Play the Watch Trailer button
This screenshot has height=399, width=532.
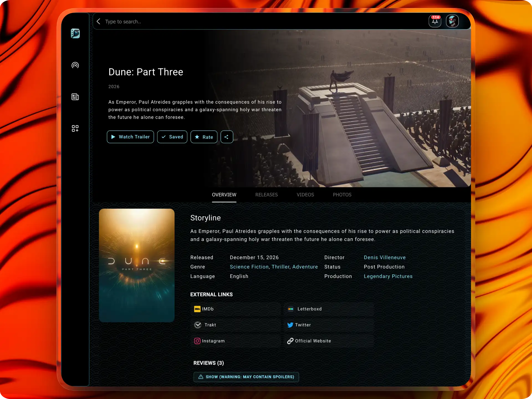[130, 137]
